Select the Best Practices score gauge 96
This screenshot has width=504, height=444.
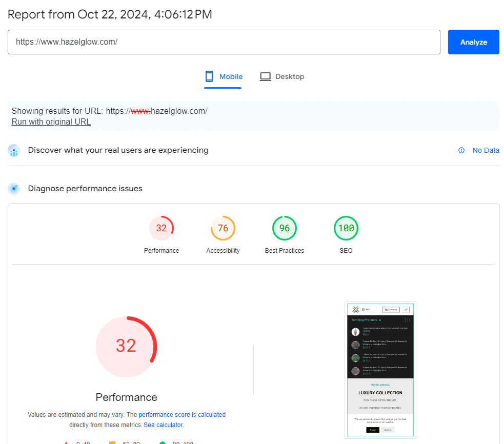(x=285, y=228)
